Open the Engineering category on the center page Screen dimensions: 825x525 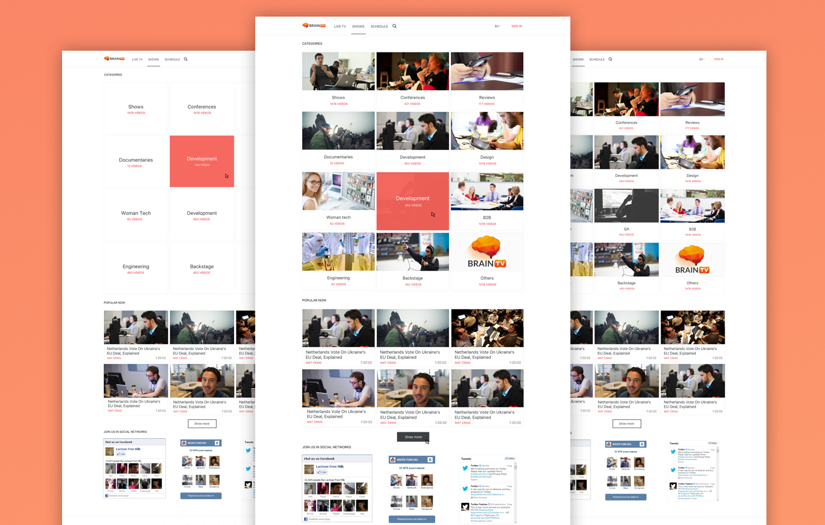[338, 260]
